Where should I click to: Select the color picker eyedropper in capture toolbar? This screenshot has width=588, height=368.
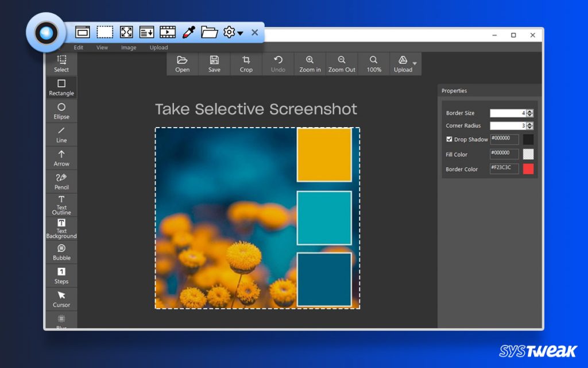tap(188, 32)
